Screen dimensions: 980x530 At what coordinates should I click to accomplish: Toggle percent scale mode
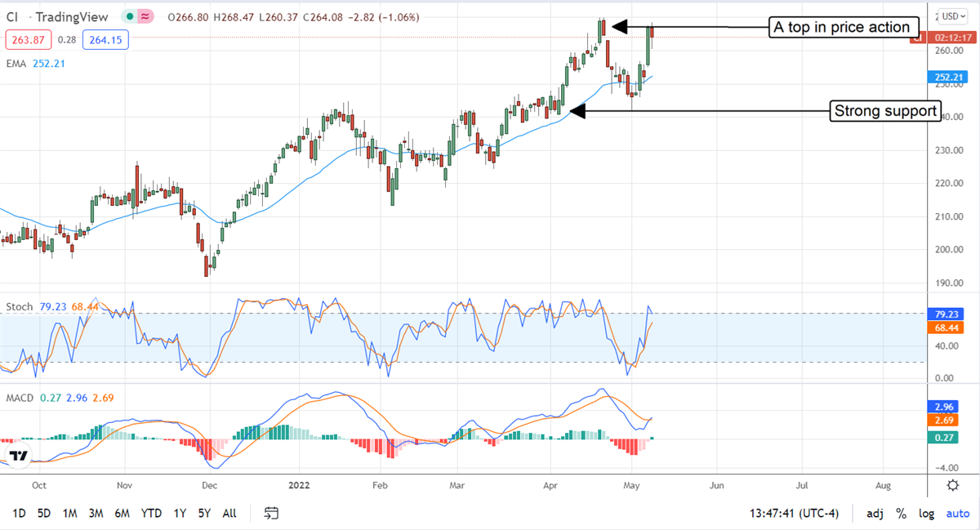coord(902,514)
